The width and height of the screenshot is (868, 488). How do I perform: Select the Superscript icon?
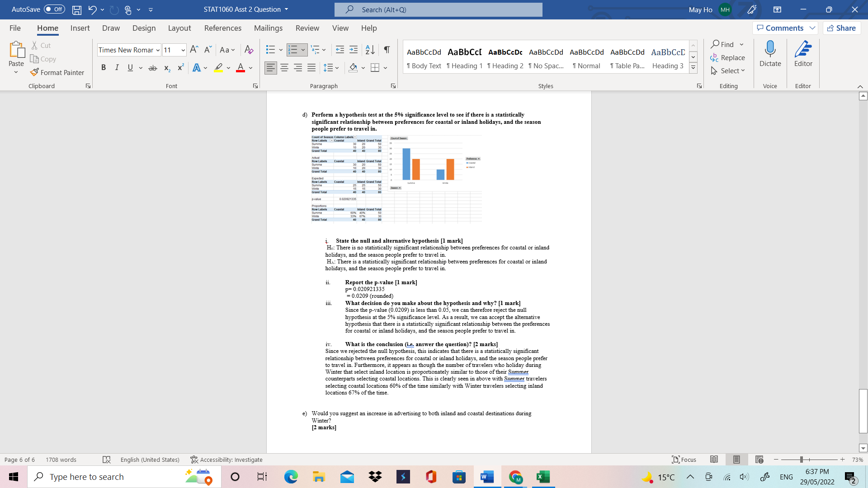[180, 67]
